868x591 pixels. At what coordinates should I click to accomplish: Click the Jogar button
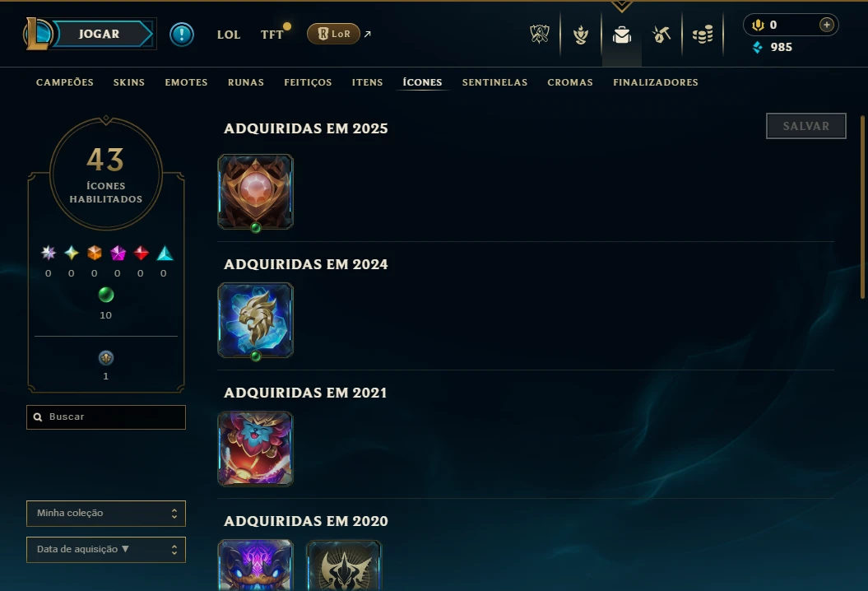(x=99, y=34)
